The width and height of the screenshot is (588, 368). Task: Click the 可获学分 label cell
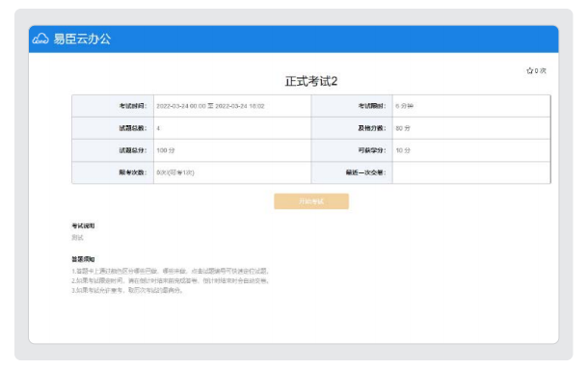(352, 150)
